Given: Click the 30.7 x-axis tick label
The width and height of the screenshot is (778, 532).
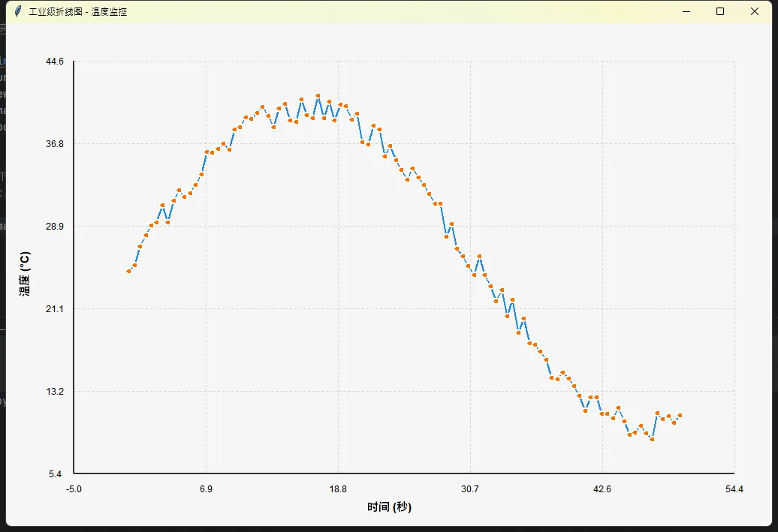Looking at the screenshot, I should click(470, 489).
